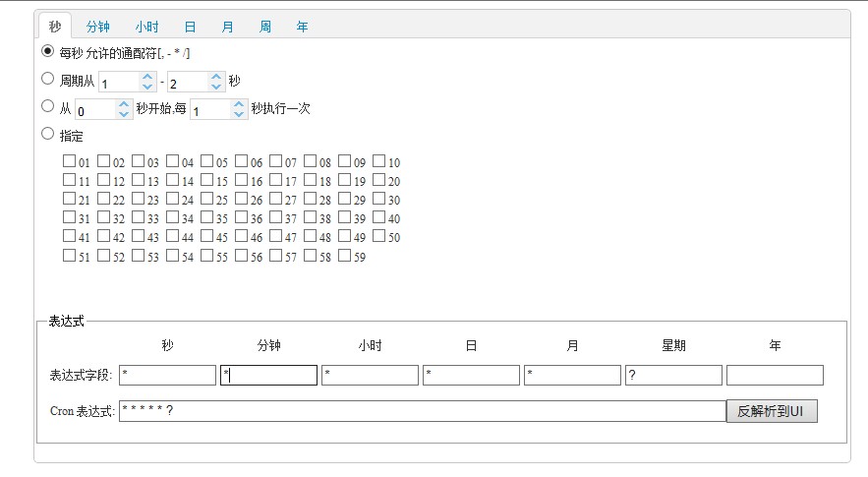Check the 51 second checkbox
Screen dimensions: 868x477
69,256
